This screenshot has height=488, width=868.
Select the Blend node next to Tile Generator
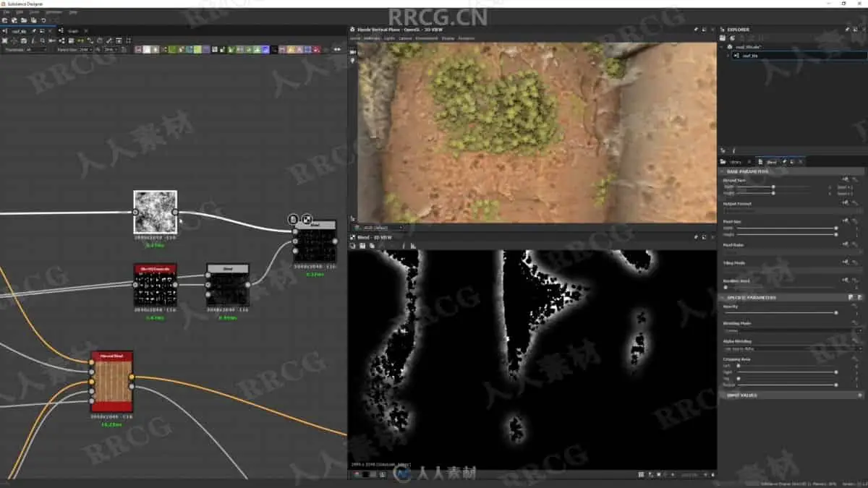(228, 284)
